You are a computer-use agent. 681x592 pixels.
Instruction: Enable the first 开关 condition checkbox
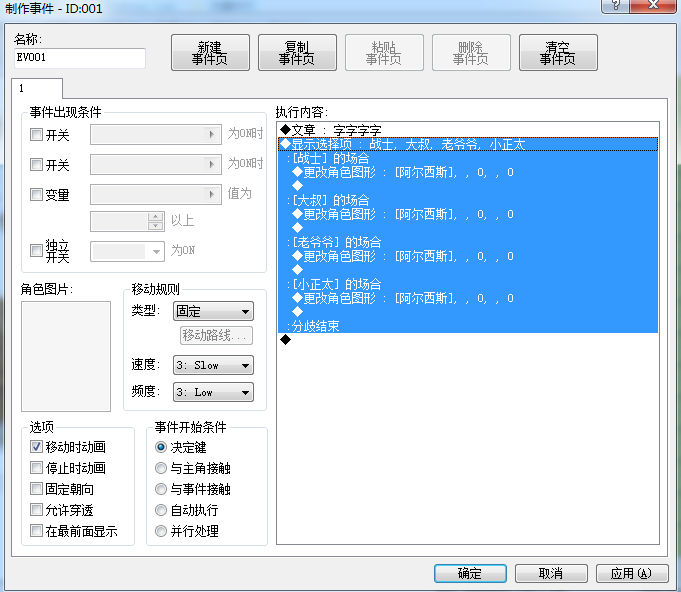pos(36,135)
